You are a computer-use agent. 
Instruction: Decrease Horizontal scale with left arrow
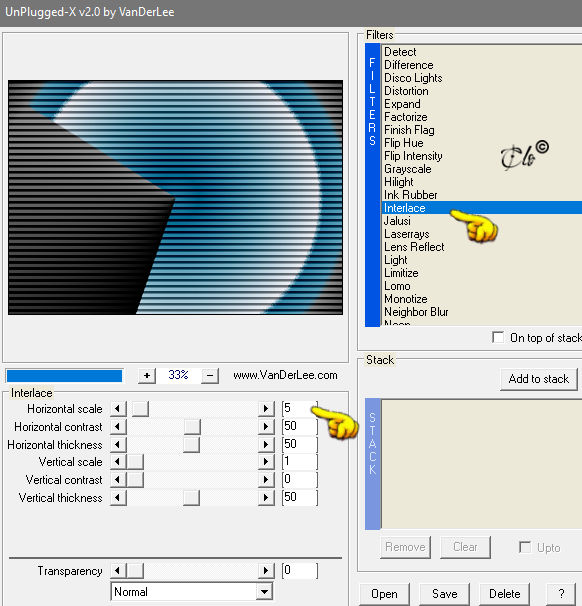point(118,409)
